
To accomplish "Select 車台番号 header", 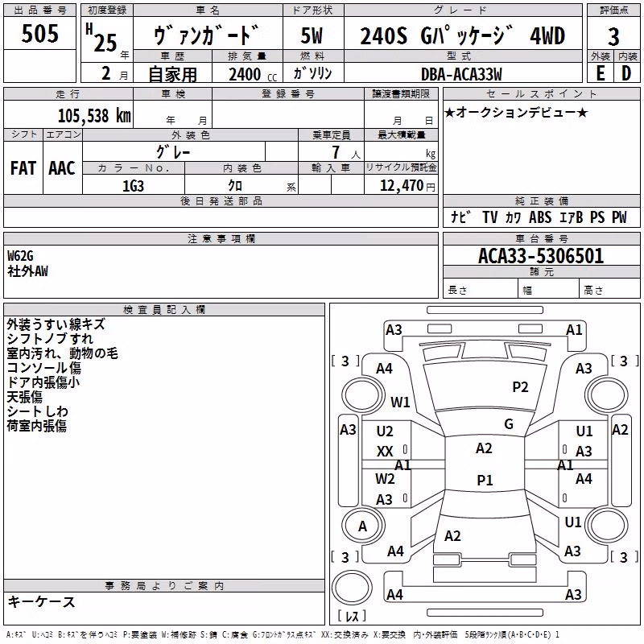I will click(x=541, y=238).
